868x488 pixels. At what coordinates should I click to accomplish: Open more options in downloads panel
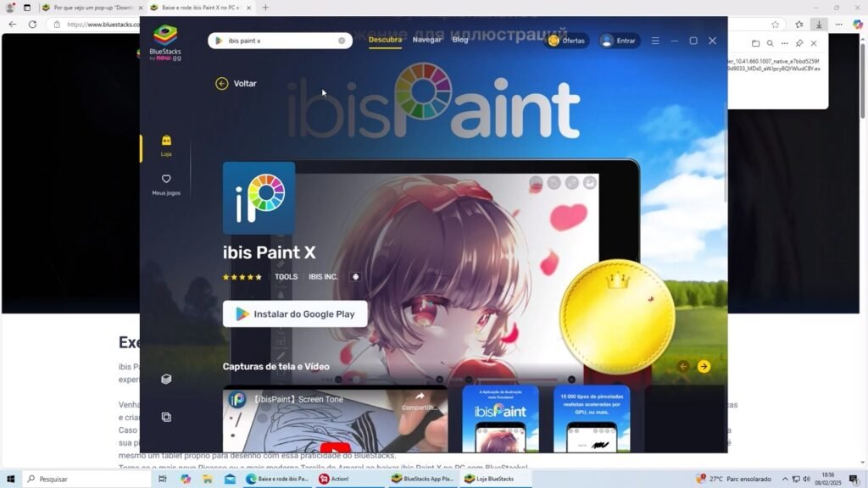(784, 43)
